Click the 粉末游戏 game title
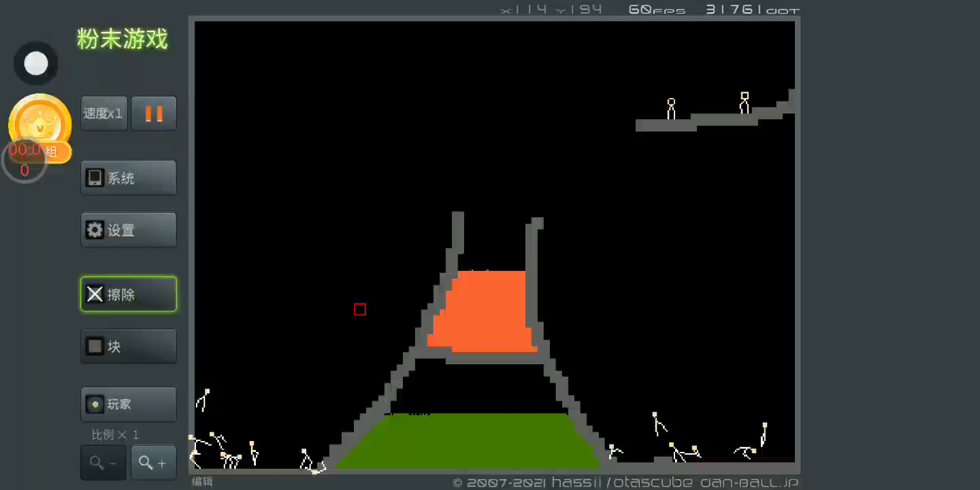 (x=122, y=39)
